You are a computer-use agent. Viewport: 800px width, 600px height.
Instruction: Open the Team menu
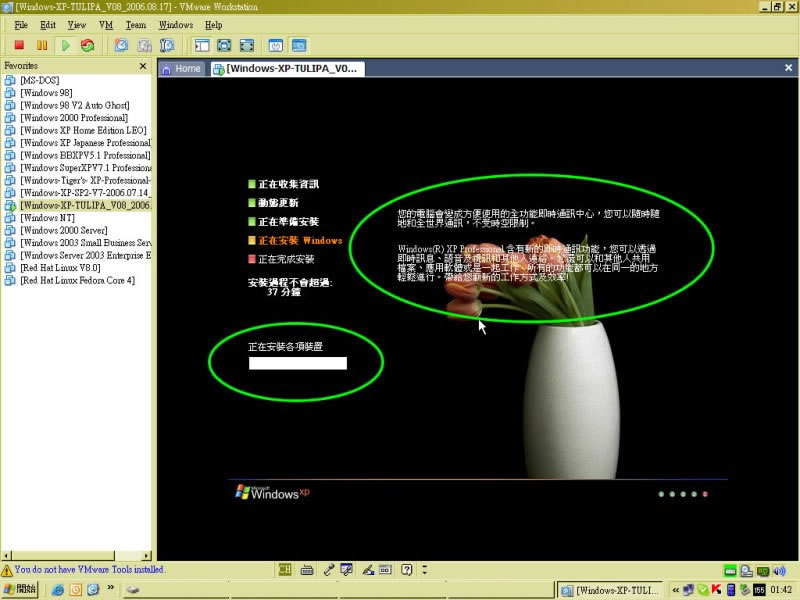pyautogui.click(x=136, y=25)
